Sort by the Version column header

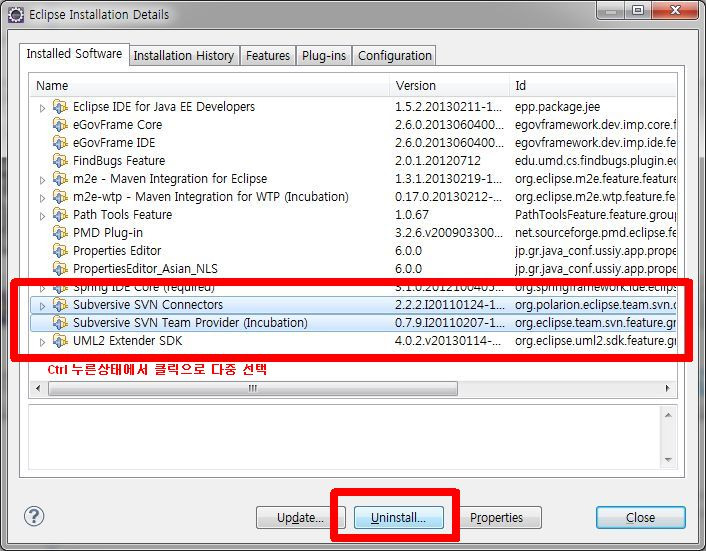point(449,86)
